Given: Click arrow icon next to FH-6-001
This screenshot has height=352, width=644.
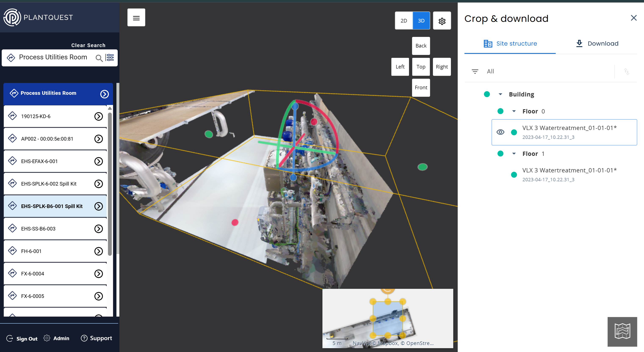Looking at the screenshot, I should point(98,251).
